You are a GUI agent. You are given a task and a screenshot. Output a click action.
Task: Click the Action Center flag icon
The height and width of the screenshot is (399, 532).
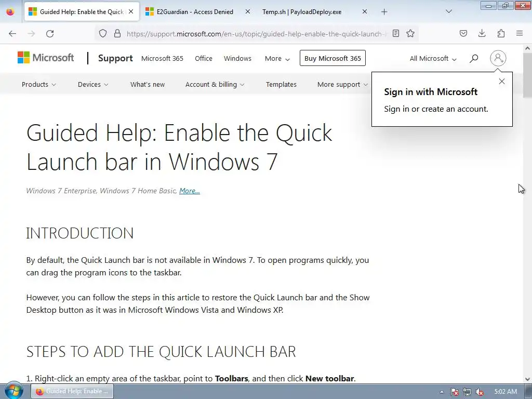[x=454, y=392]
